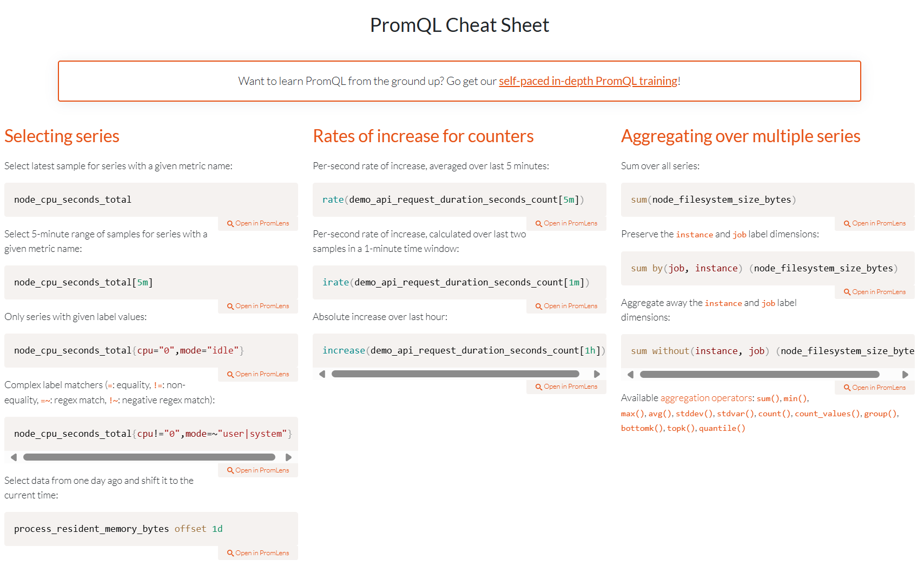Image resolution: width=924 pixels, height=566 pixels.
Task: Open the increase() 1h query in PromLens
Action: (x=567, y=387)
